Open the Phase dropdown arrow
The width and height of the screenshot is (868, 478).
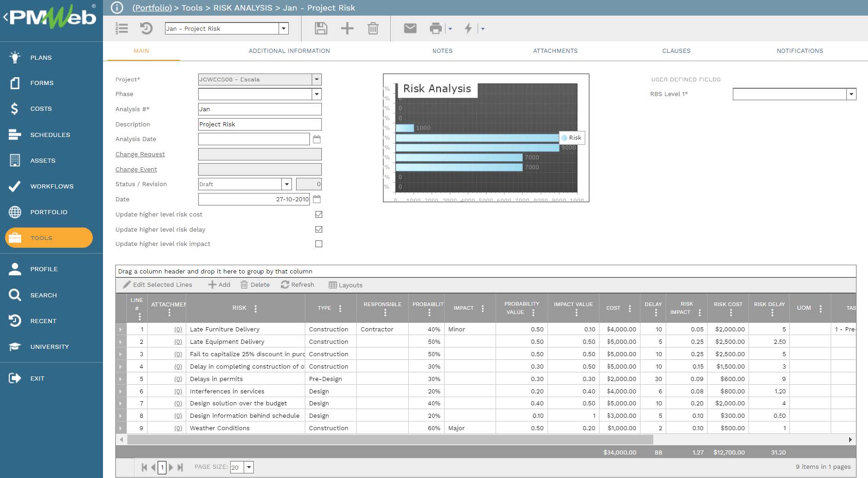[x=317, y=94]
